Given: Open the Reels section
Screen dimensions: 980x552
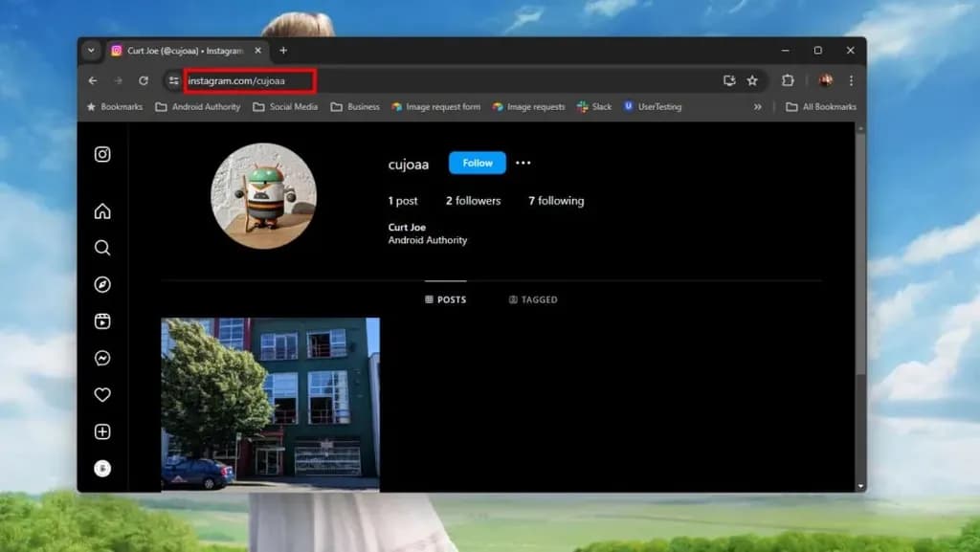Looking at the screenshot, I should (102, 321).
